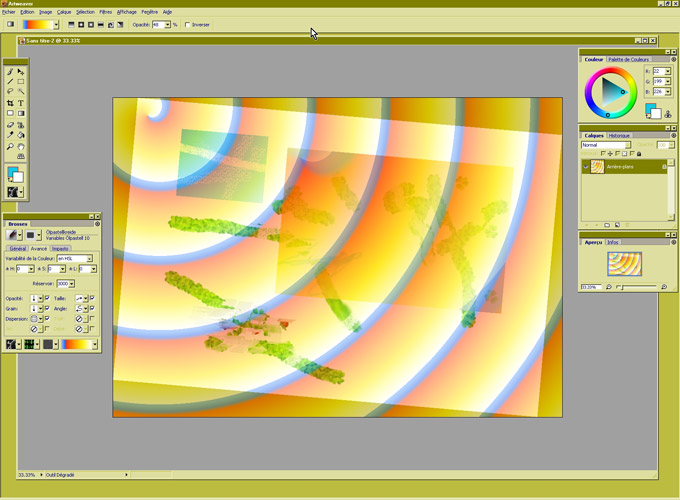Activate the Zoom magnifier tool
680x500 pixels.
coord(10,147)
